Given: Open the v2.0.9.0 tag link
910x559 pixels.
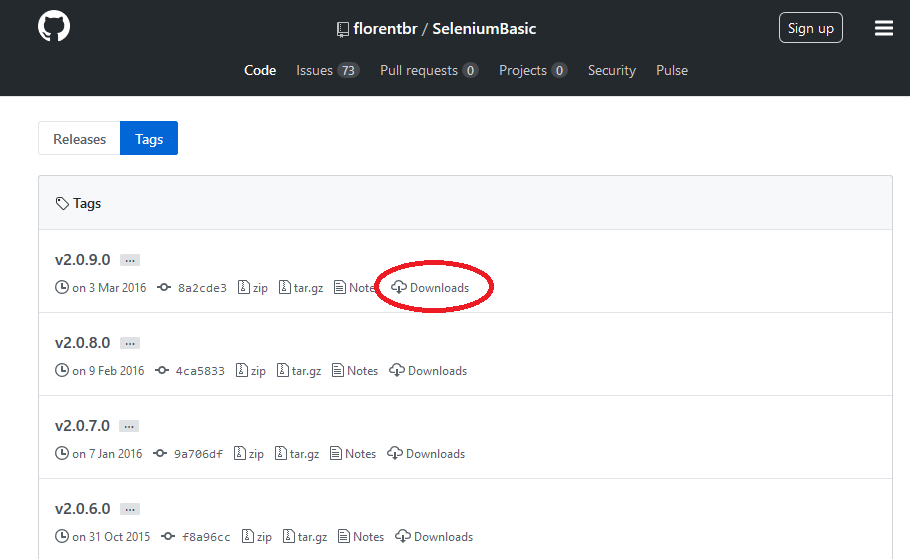Looking at the screenshot, I should coord(82,259).
